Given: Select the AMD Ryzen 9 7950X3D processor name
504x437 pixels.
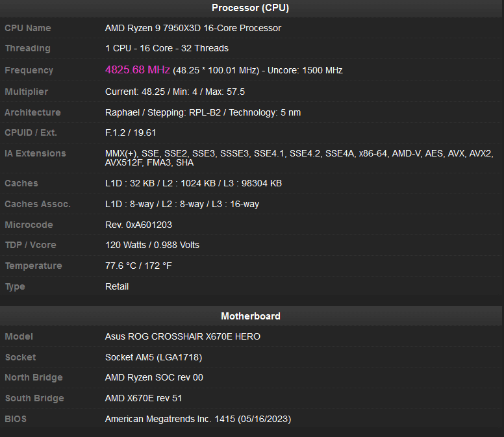Looking at the screenshot, I should pyautogui.click(x=193, y=28).
